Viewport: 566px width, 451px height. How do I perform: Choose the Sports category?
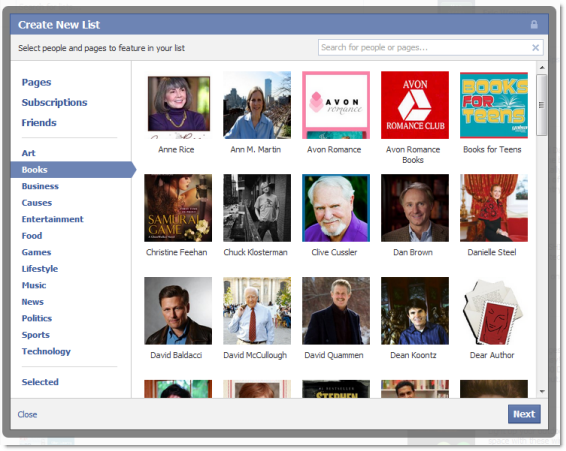[x=36, y=335]
